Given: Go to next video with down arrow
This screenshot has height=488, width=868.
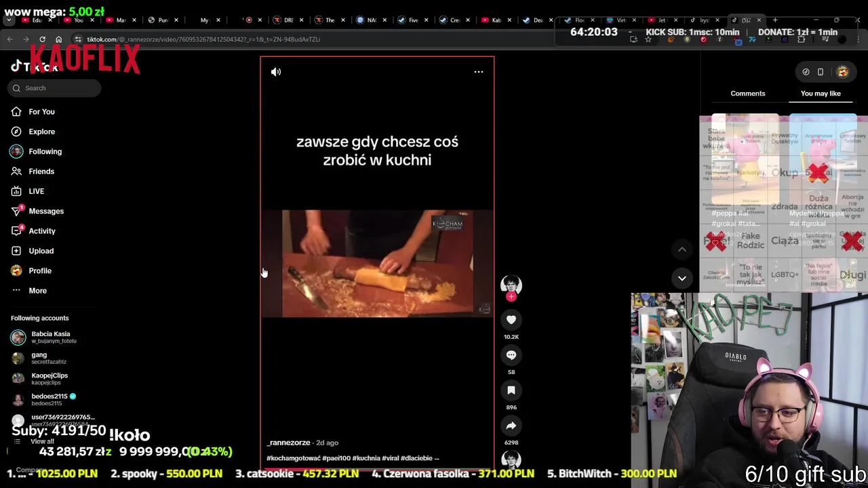Looking at the screenshot, I should pyautogui.click(x=682, y=278).
